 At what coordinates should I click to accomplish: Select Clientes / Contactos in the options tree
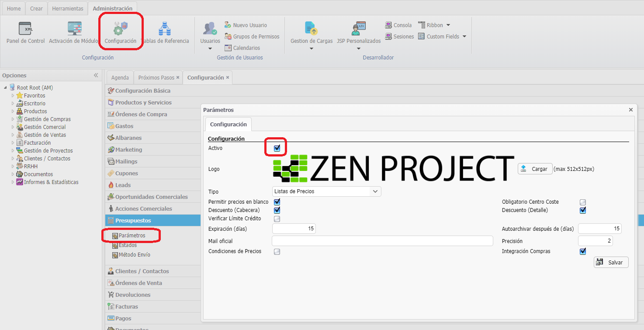tap(47, 159)
